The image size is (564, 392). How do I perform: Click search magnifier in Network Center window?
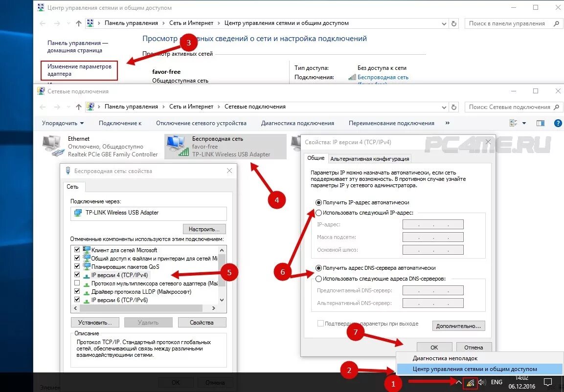[557, 23]
